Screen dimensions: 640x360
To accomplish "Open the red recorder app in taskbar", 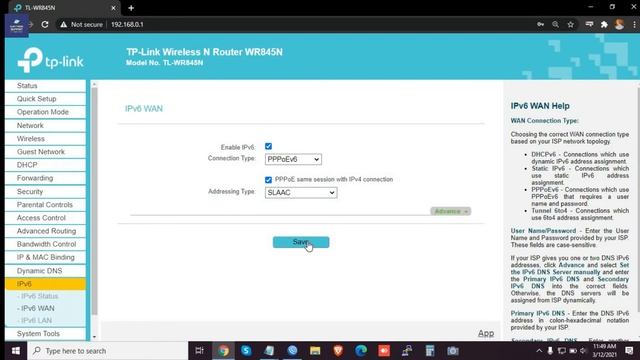I will tap(384, 351).
